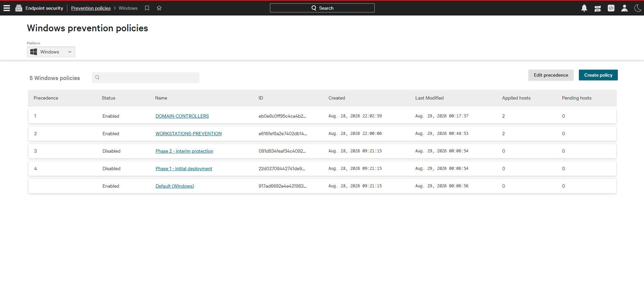Click the Enabled status of DOMAIN-CONTROLLERS row
644x303 pixels.
pyautogui.click(x=111, y=116)
